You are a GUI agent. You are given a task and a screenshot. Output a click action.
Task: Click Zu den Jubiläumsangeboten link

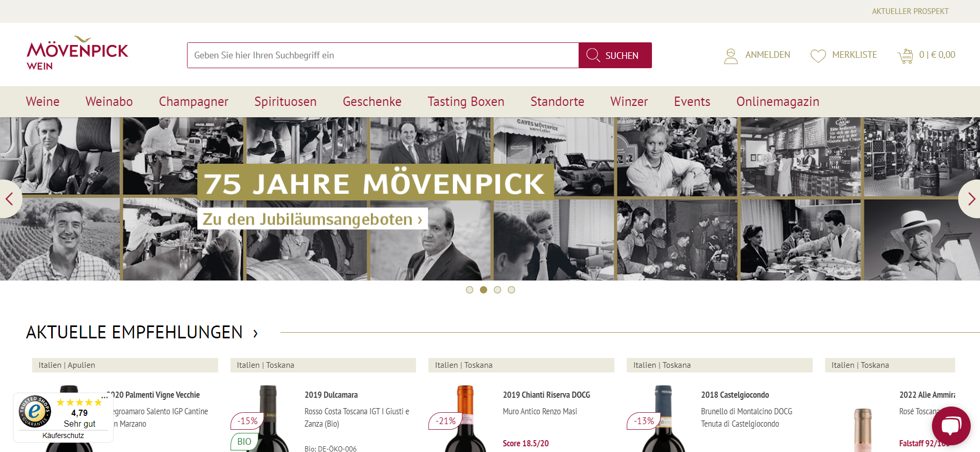point(313,219)
